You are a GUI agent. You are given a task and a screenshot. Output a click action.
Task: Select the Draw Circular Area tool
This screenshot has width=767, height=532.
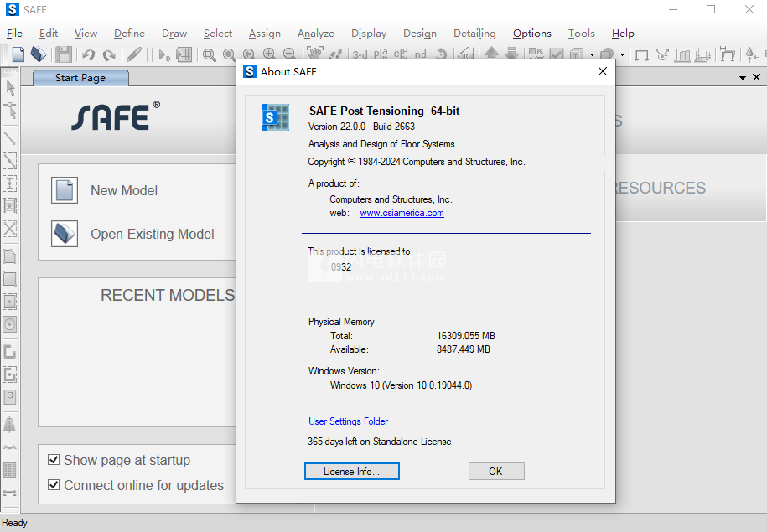point(10,323)
